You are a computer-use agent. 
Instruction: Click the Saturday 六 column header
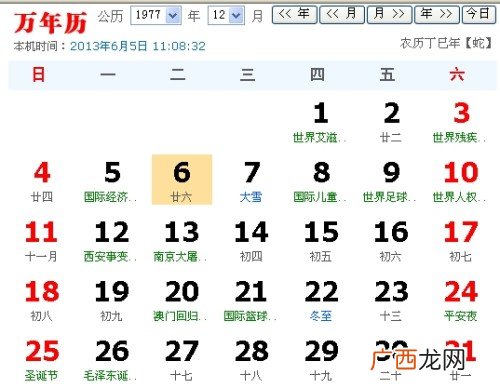point(457,74)
